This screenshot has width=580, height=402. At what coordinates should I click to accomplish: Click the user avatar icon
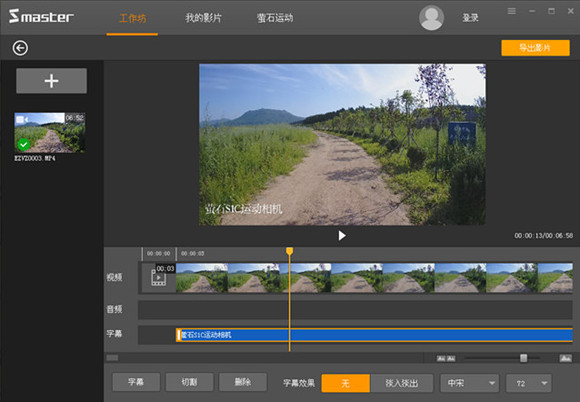point(431,18)
